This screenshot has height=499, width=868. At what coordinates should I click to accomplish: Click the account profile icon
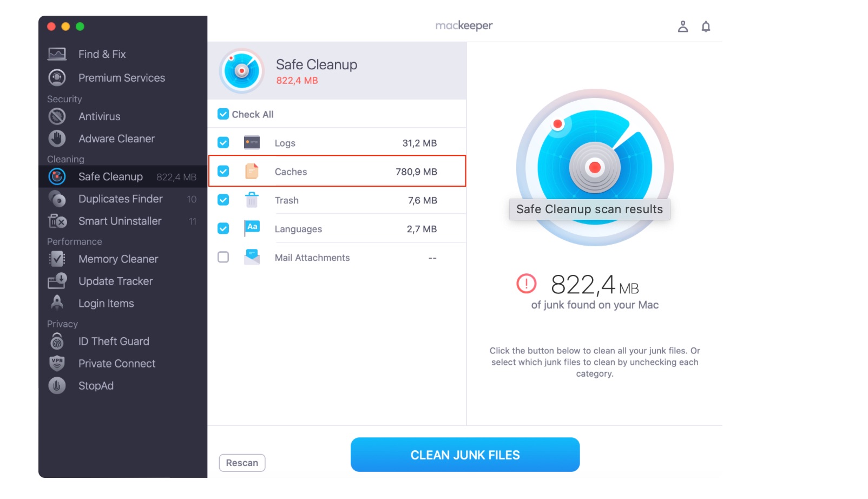click(x=683, y=25)
